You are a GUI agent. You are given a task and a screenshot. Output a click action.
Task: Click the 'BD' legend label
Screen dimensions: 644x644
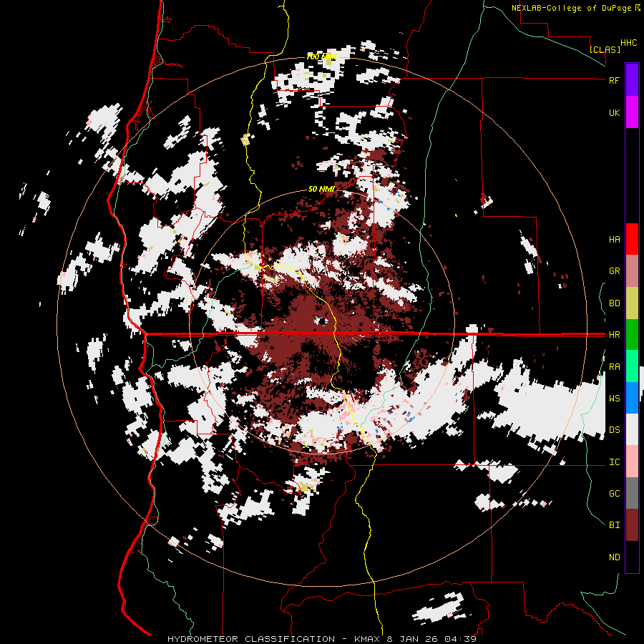click(614, 303)
